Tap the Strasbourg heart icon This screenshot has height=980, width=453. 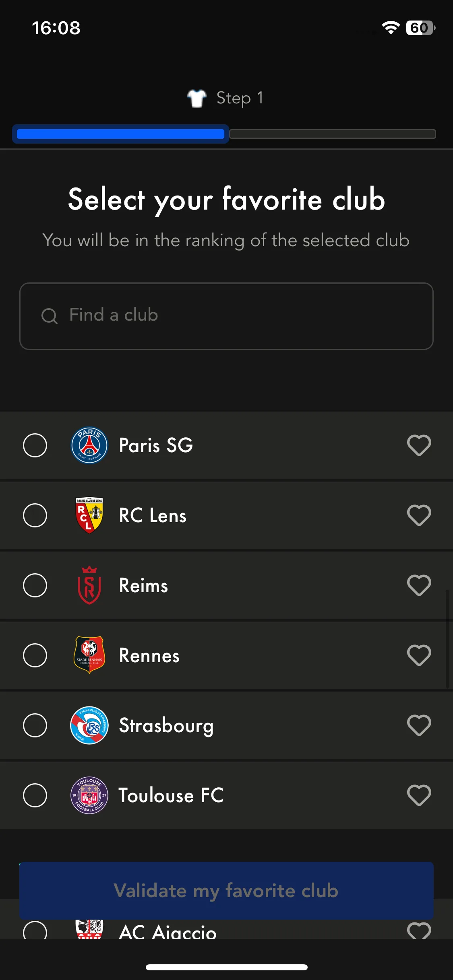(419, 725)
